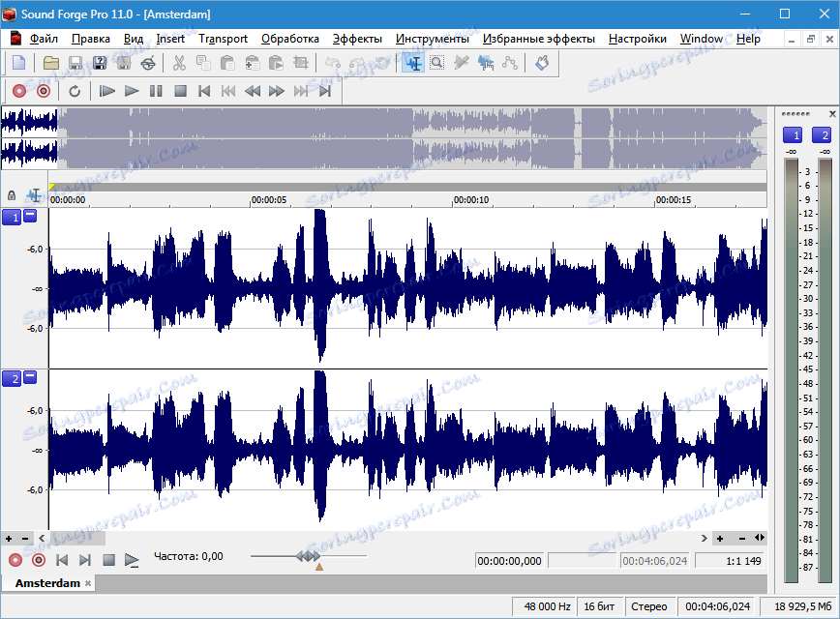Open the Transport menu
Image resolution: width=840 pixels, height=619 pixels.
pos(223,39)
